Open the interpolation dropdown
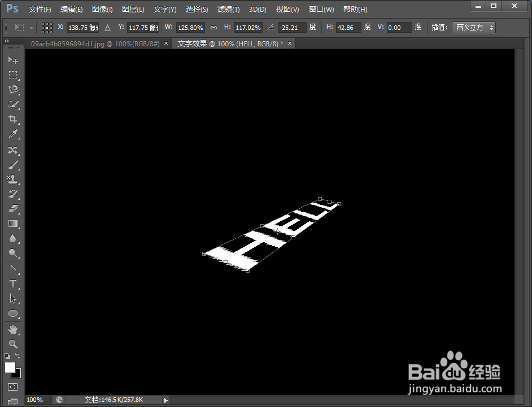 coord(474,28)
